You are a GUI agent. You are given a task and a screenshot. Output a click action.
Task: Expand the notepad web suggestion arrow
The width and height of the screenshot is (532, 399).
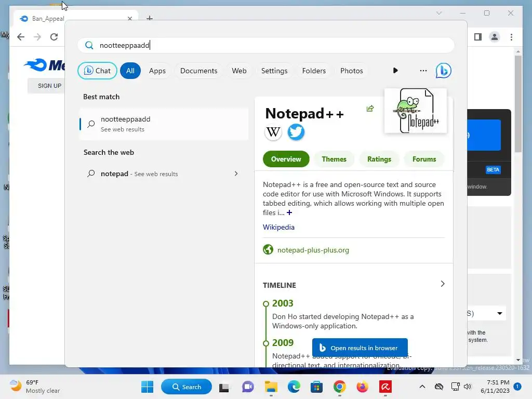tap(236, 174)
